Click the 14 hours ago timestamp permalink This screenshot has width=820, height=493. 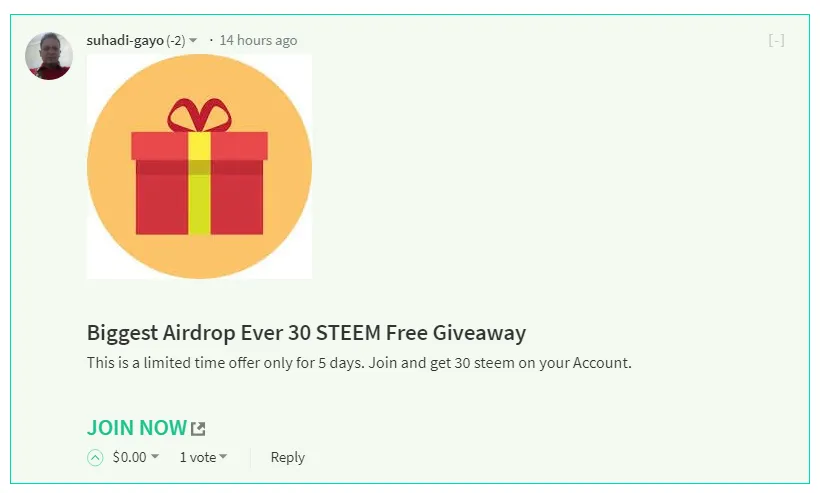coord(258,40)
